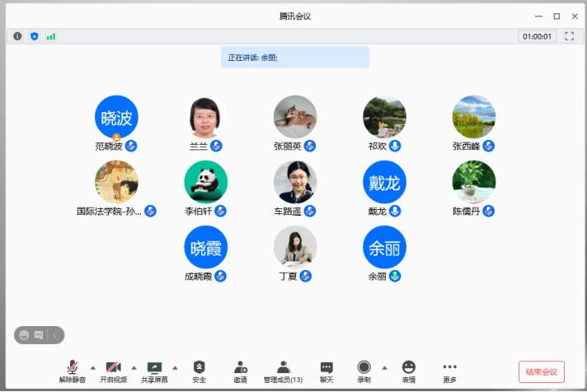Click the 正在讲话: 余丽 speaker banner
This screenshot has height=392, width=587.
(295, 57)
